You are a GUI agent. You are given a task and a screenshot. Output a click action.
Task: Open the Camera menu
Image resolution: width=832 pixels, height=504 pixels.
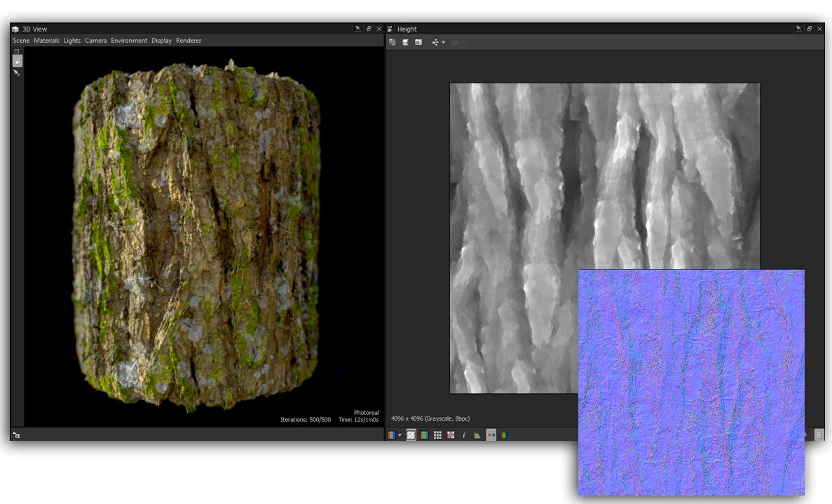coord(96,41)
